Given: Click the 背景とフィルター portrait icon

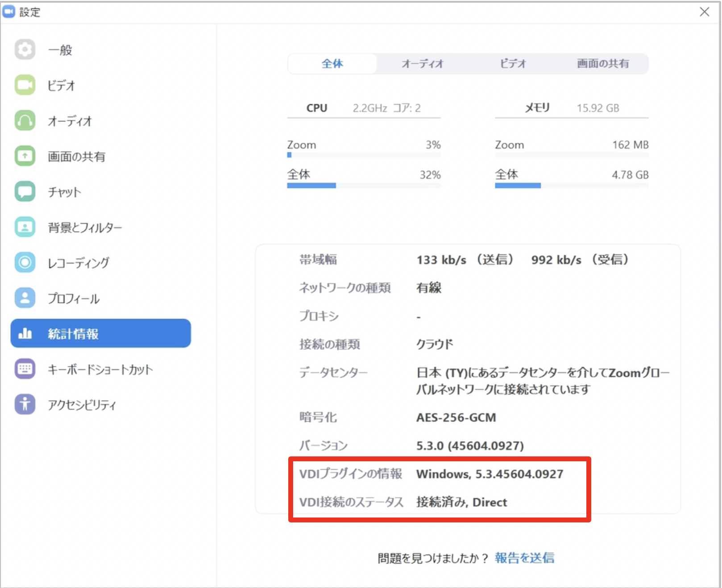Looking at the screenshot, I should point(25,227).
